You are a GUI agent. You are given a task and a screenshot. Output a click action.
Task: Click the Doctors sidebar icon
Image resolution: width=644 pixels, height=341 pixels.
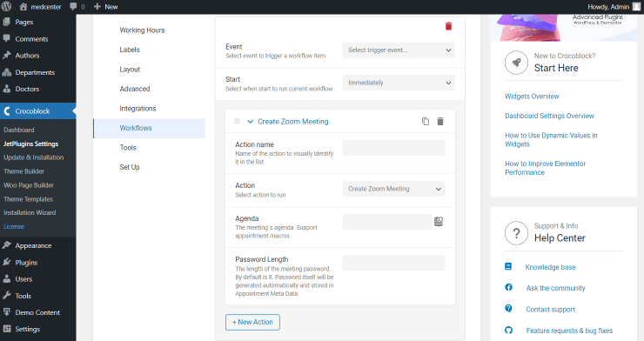click(x=7, y=89)
